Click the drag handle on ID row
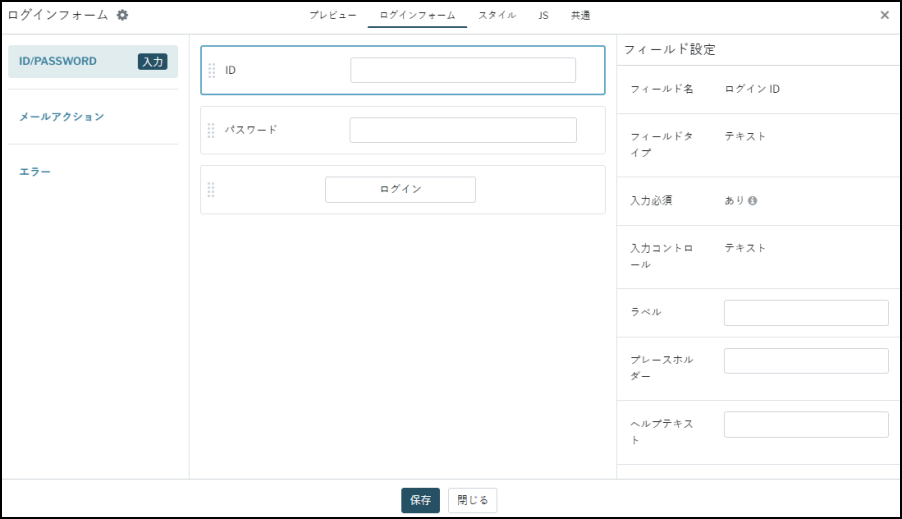 [x=212, y=70]
